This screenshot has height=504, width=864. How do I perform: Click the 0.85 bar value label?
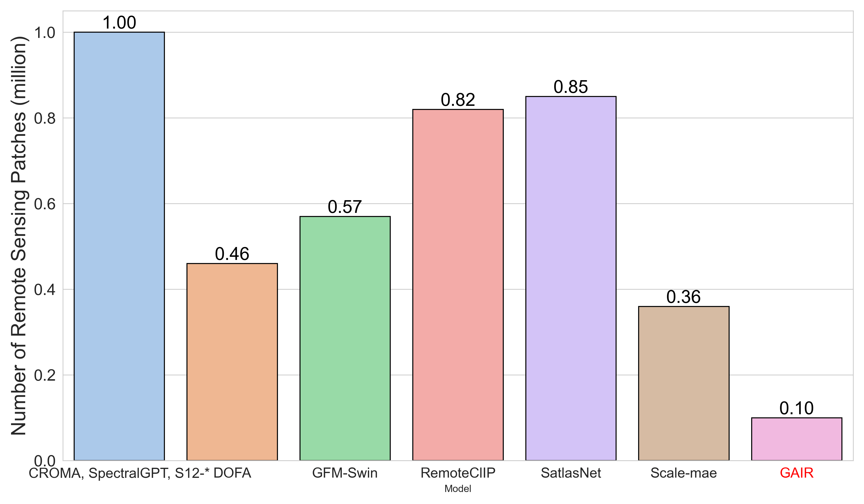(570, 87)
